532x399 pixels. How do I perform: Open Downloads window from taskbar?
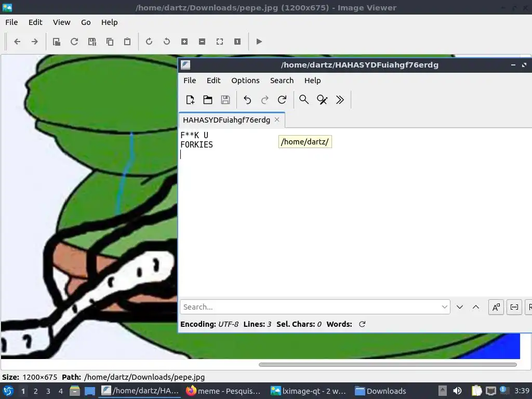(x=381, y=391)
